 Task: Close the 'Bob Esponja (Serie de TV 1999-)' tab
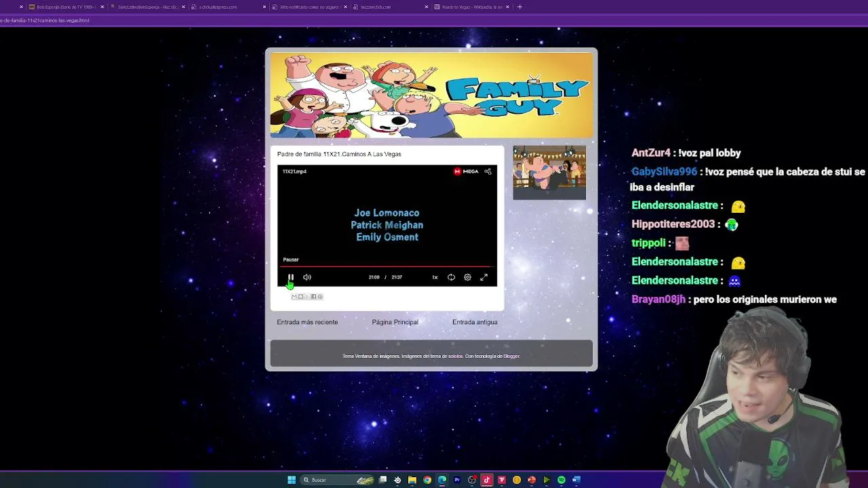(102, 7)
